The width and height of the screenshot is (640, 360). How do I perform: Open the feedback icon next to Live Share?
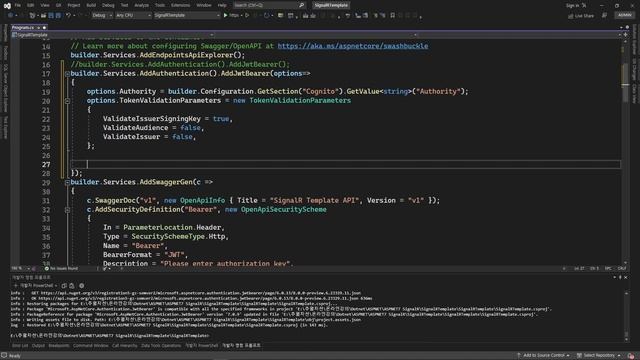point(604,16)
